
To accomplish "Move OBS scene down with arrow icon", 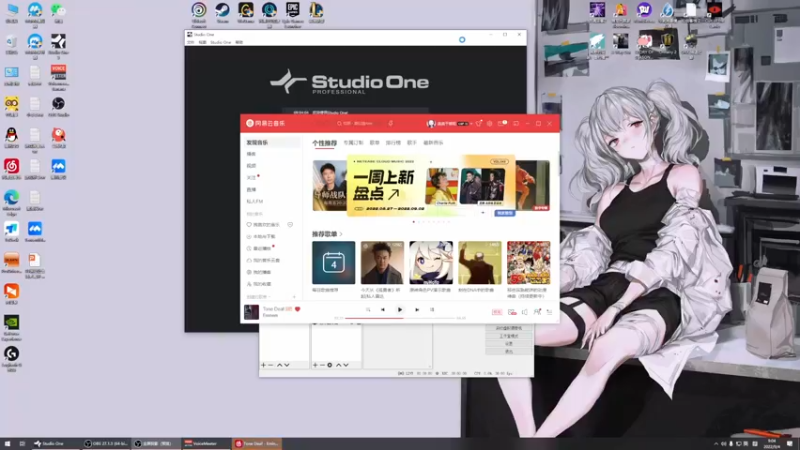I will (x=287, y=365).
